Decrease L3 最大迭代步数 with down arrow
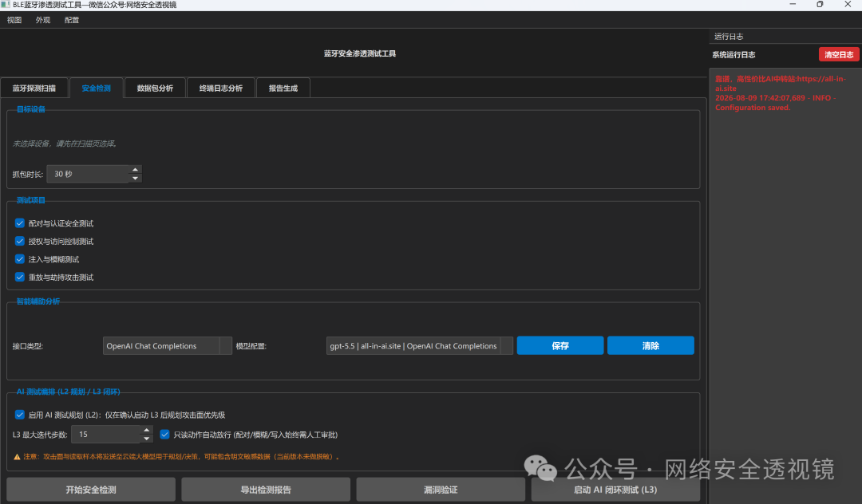Viewport: 862px width, 504px height. point(146,439)
